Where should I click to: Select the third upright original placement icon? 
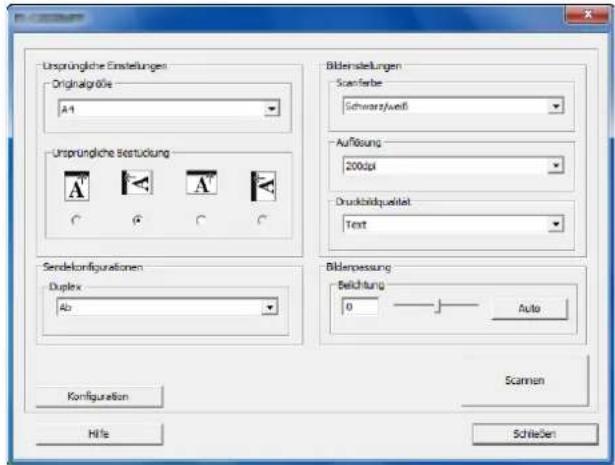tap(202, 182)
